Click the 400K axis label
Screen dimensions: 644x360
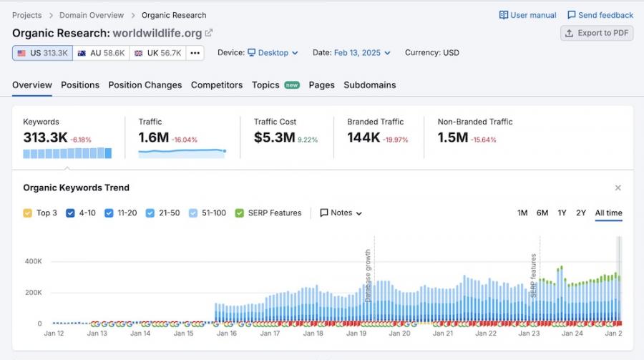(x=33, y=261)
